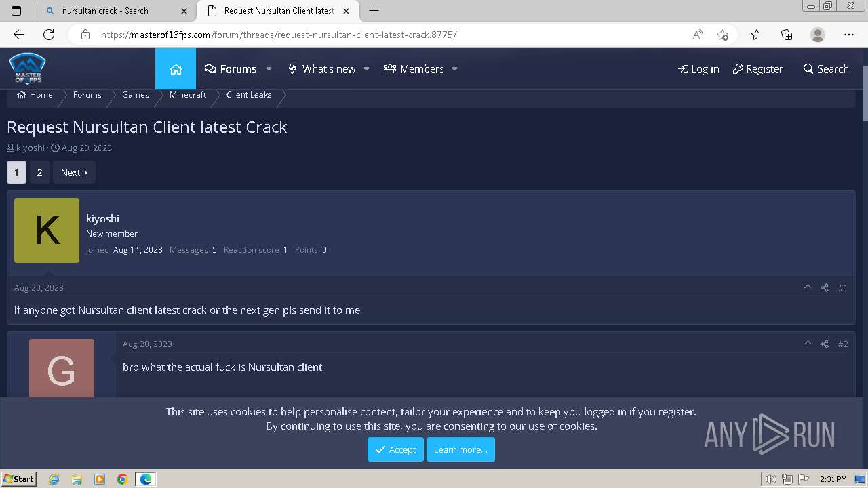Viewport: 868px width, 488px height.
Task: Launch Internet Explorer from the taskbar
Action: click(x=54, y=479)
